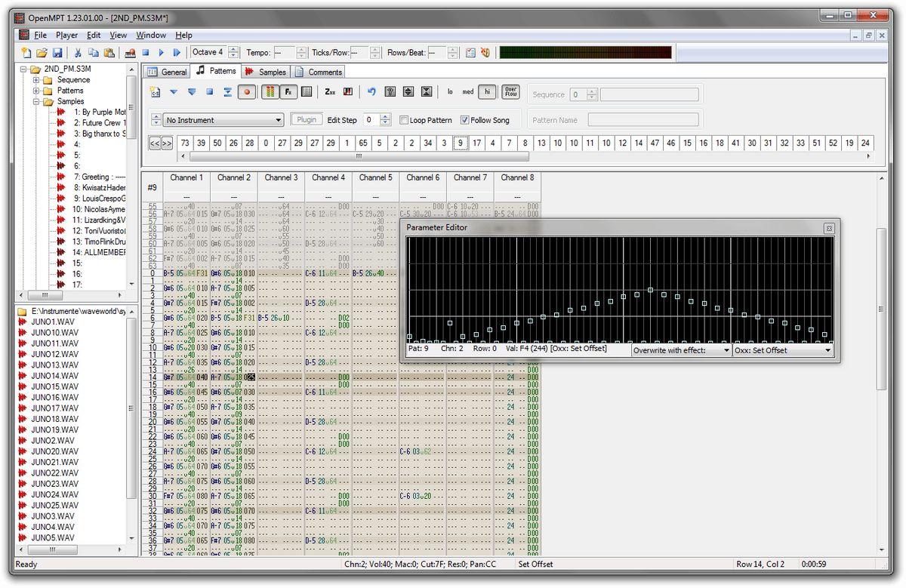The image size is (906, 588).
Task: Enable the Loop Pattern checkbox
Action: 404,120
